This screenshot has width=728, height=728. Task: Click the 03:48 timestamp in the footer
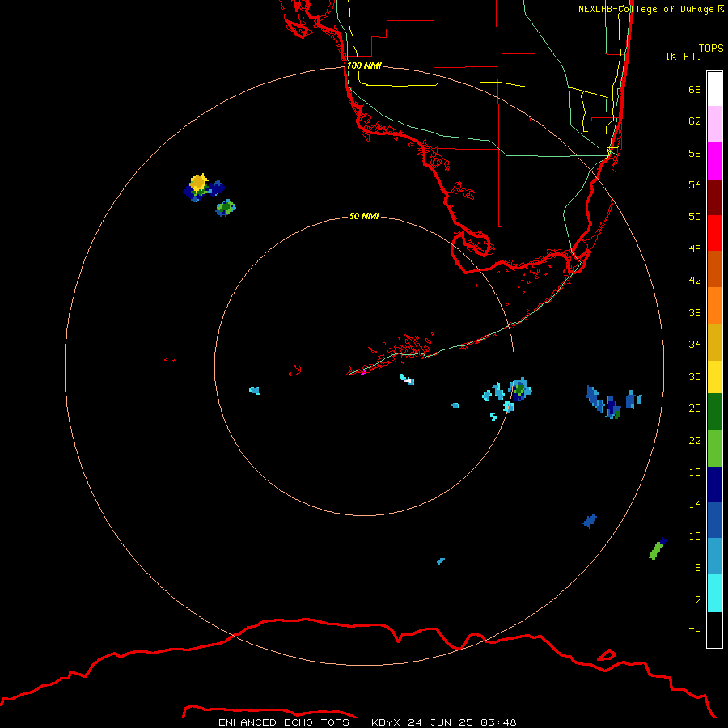(x=498, y=722)
